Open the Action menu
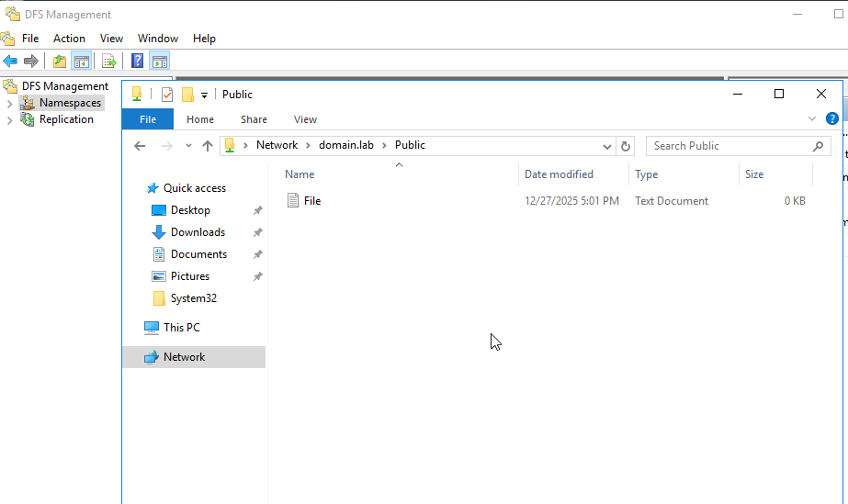Image resolution: width=848 pixels, height=504 pixels. coord(69,39)
